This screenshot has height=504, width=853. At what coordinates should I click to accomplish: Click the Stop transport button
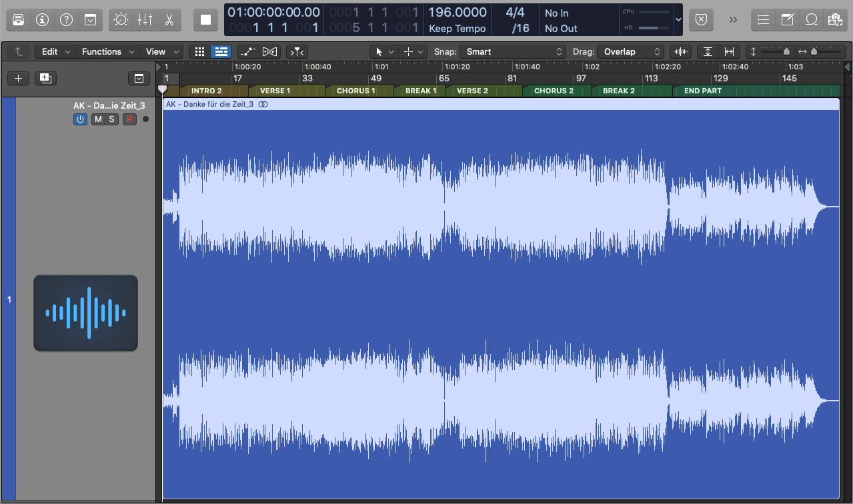pos(205,20)
